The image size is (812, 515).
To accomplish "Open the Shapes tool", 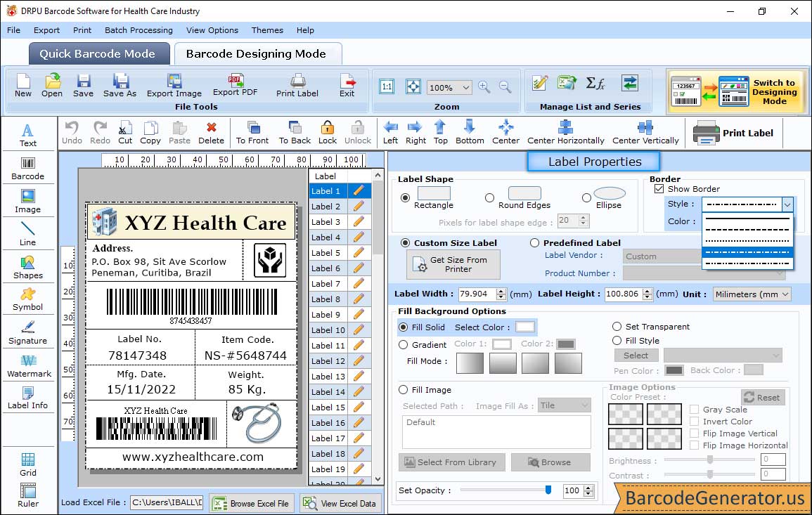I will pyautogui.click(x=28, y=267).
